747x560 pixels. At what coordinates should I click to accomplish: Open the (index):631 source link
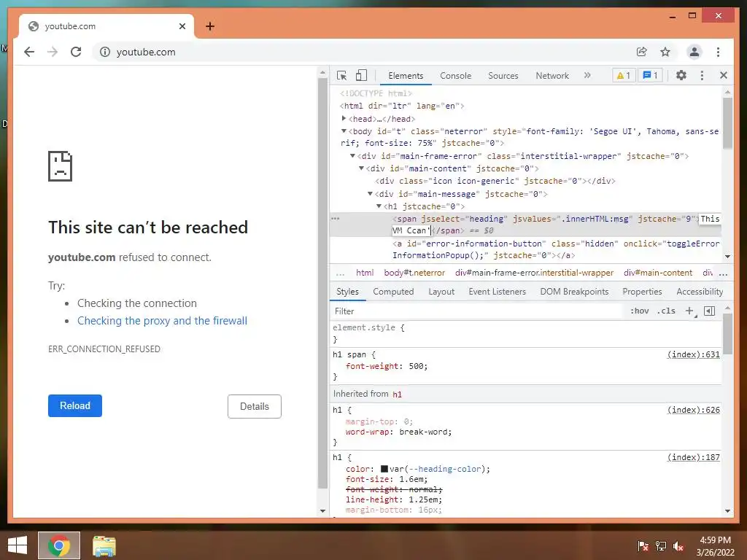[694, 354]
